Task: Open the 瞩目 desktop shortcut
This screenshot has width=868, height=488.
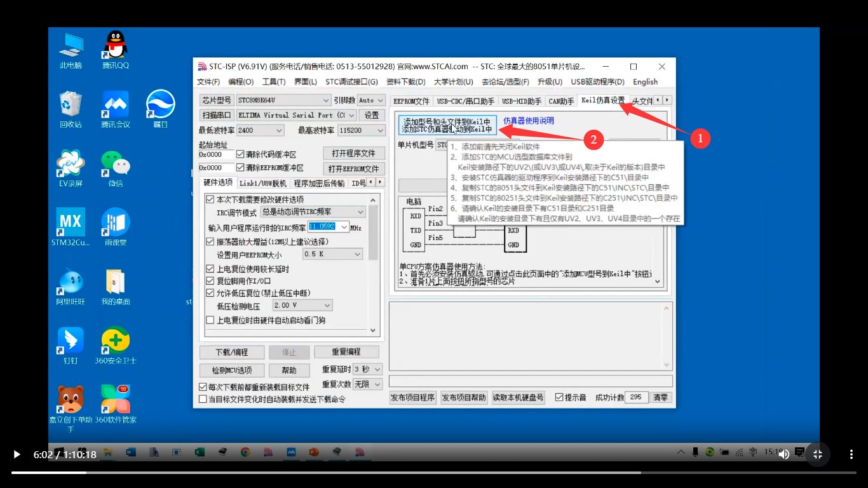Action: click(160, 109)
